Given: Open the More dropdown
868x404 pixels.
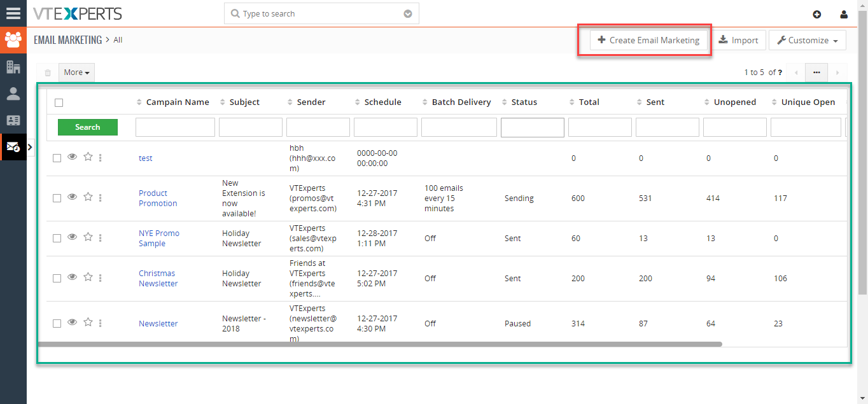Looking at the screenshot, I should [x=76, y=73].
